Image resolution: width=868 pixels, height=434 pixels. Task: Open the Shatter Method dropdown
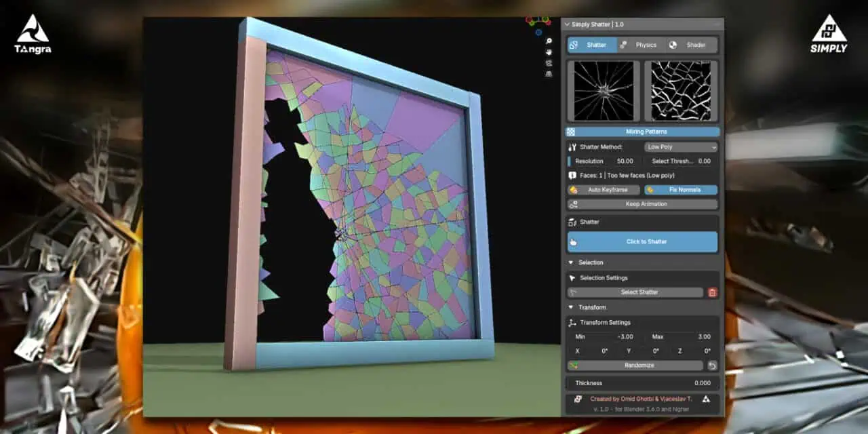pyautogui.click(x=680, y=147)
